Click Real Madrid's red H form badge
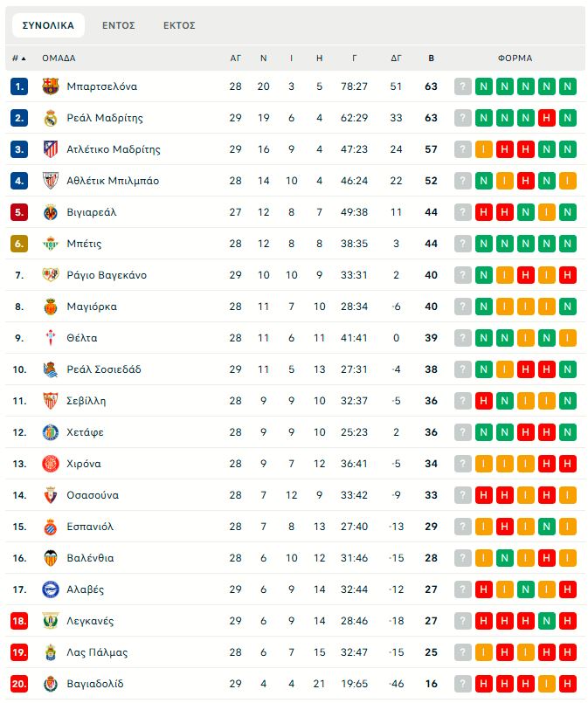This screenshot has height=703, width=588. click(547, 118)
